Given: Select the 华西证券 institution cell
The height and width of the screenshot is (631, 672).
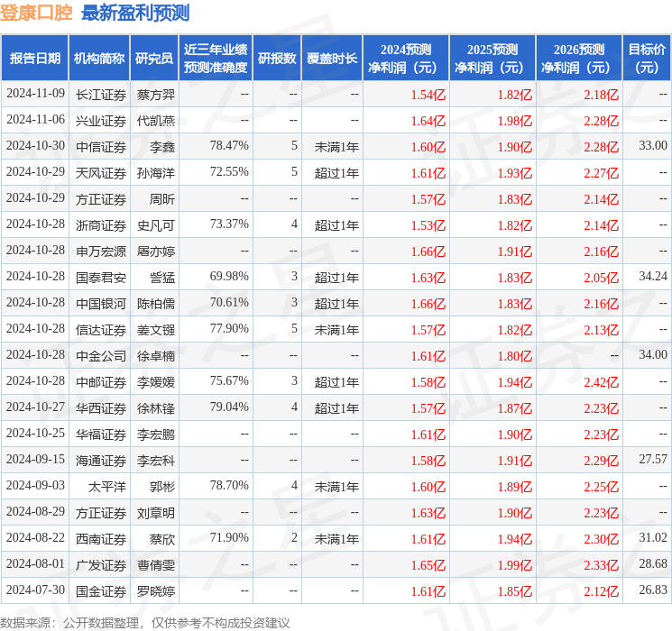Looking at the screenshot, I should tap(101, 408).
